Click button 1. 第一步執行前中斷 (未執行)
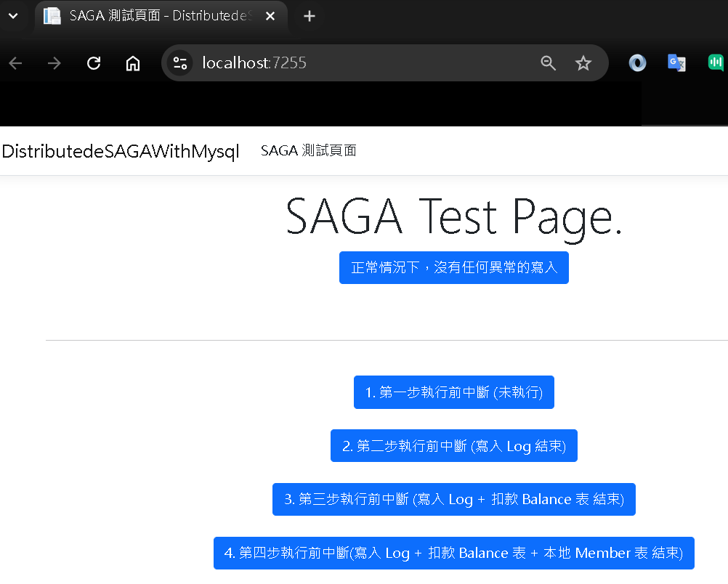Screen dimensions: 728x584 pyautogui.click(x=454, y=392)
